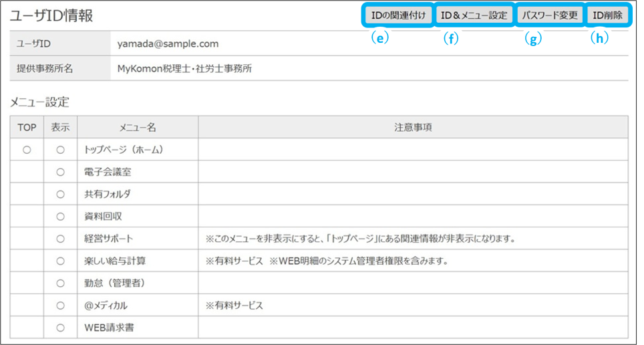Toggle 表示 circle for 楽しい給与計算
The image size is (644, 345).
60,261
